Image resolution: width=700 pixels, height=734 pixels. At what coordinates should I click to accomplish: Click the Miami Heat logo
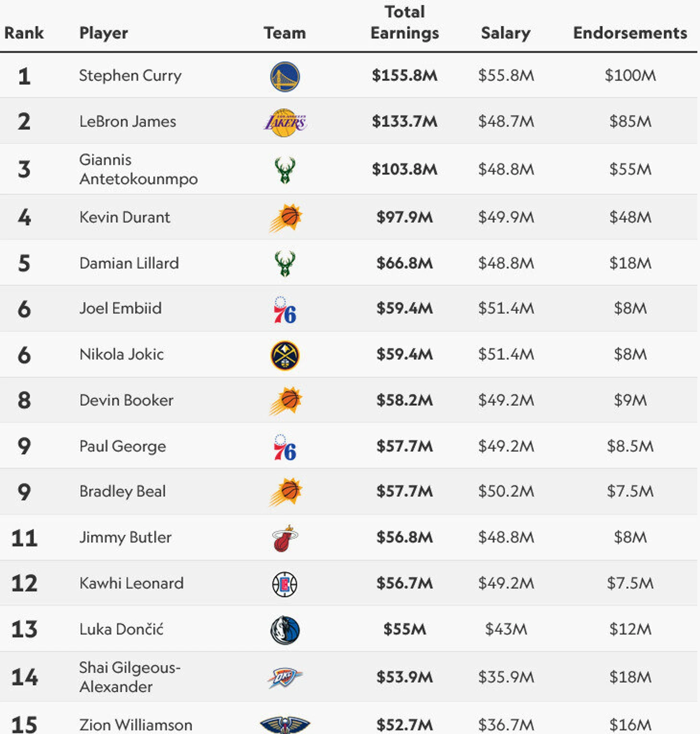pyautogui.click(x=285, y=538)
